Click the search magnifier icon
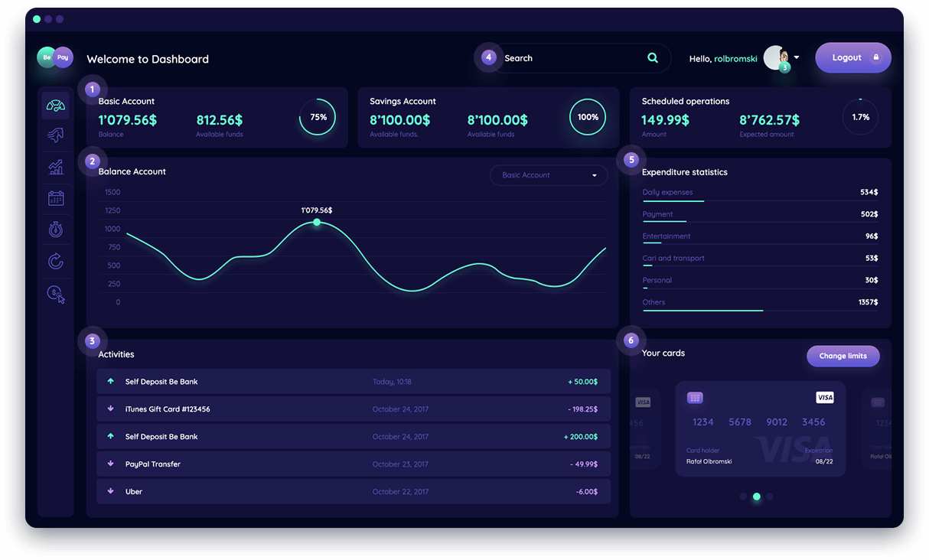 [x=652, y=57]
